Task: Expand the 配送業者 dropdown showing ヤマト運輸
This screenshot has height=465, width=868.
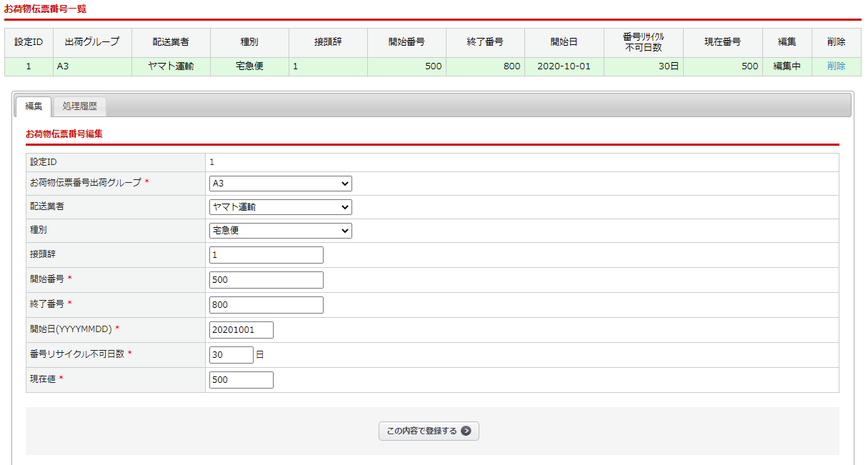Action: [280, 207]
